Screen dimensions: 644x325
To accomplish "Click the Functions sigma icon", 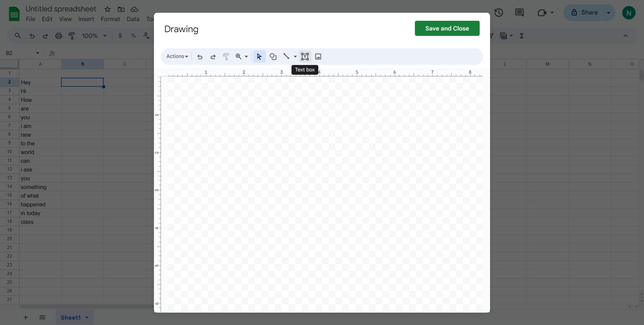I will [x=522, y=36].
